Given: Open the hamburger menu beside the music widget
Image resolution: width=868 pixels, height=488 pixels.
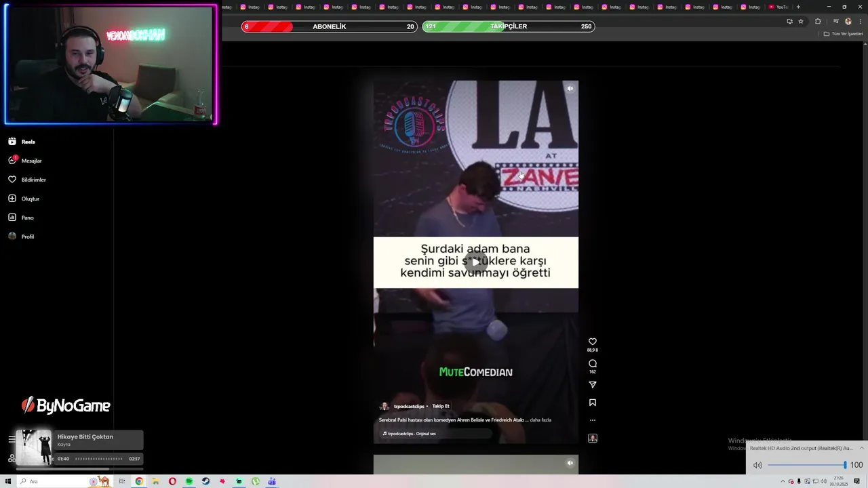Looking at the screenshot, I should (12, 439).
